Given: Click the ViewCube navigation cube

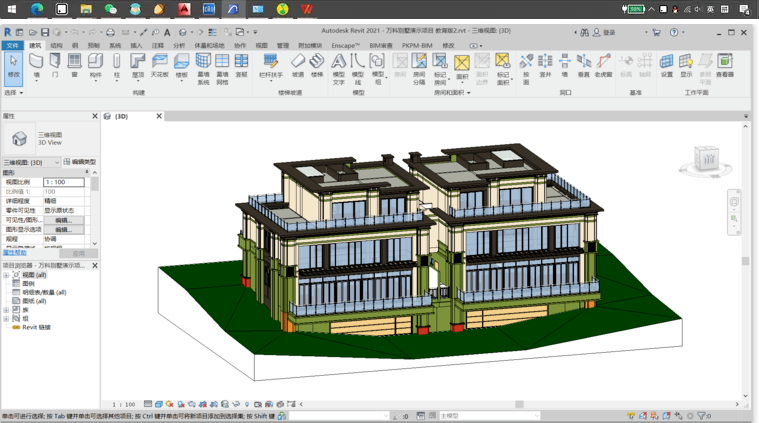Looking at the screenshot, I should [706, 159].
